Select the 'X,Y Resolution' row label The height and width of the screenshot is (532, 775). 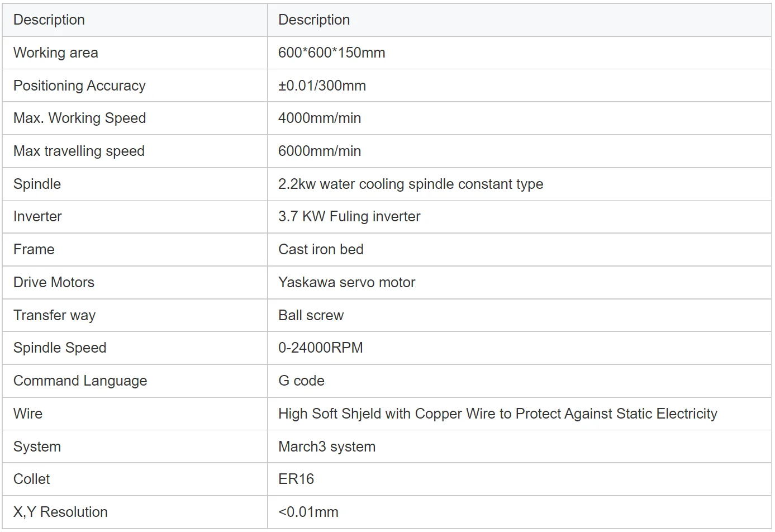[60, 512]
